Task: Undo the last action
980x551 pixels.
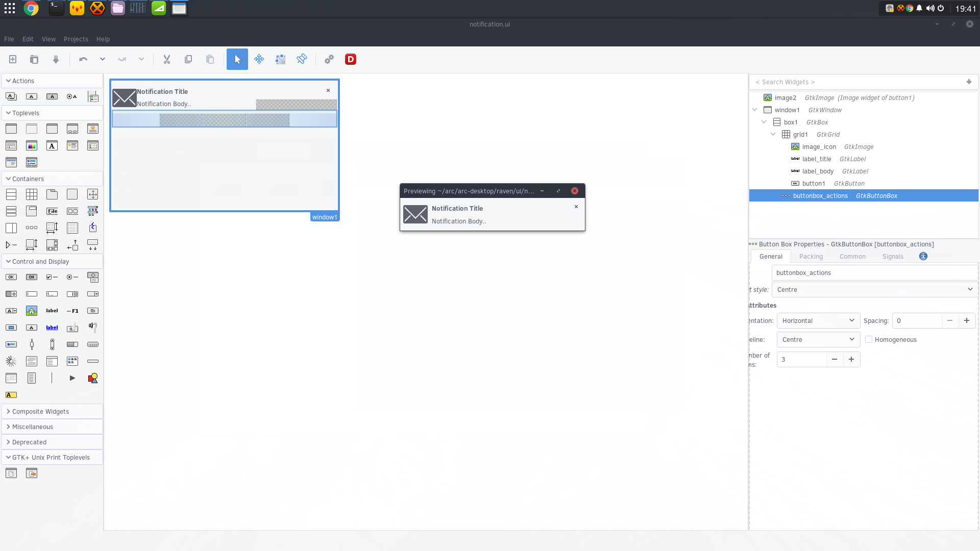Action: coord(83,60)
